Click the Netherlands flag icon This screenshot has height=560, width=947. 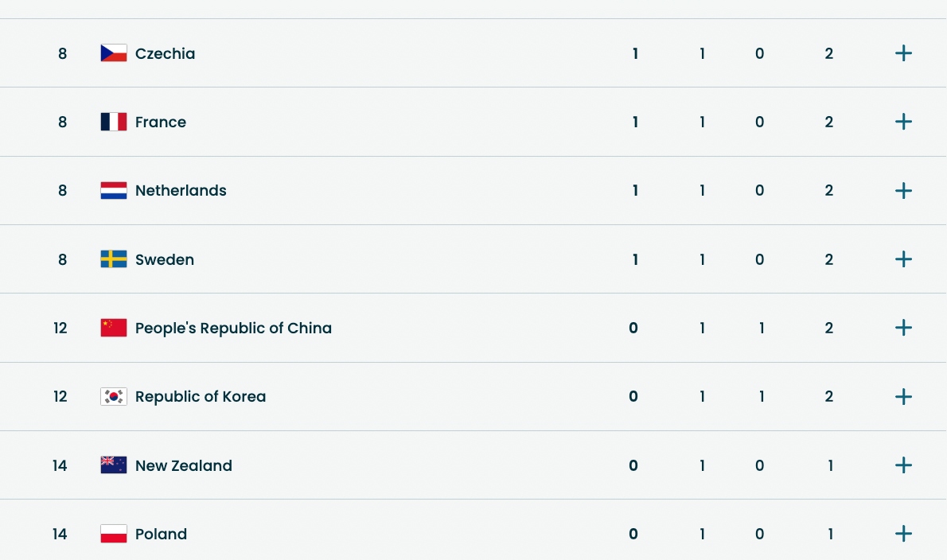click(114, 191)
